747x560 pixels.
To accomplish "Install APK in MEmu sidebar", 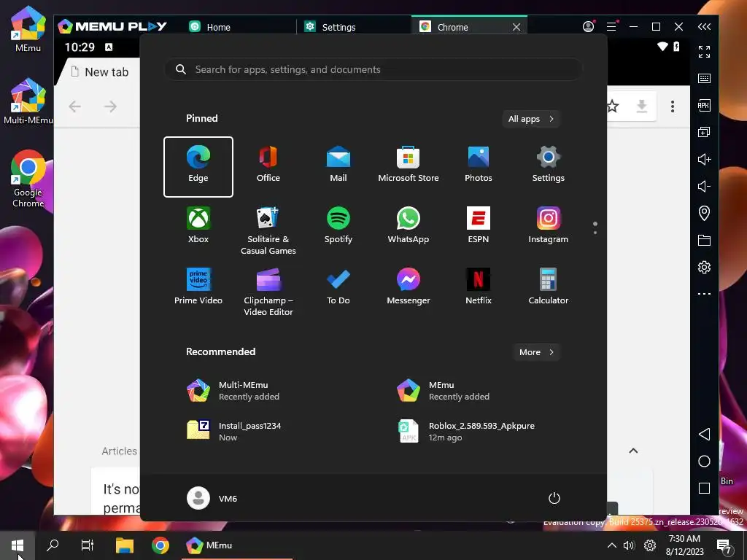I will (704, 105).
